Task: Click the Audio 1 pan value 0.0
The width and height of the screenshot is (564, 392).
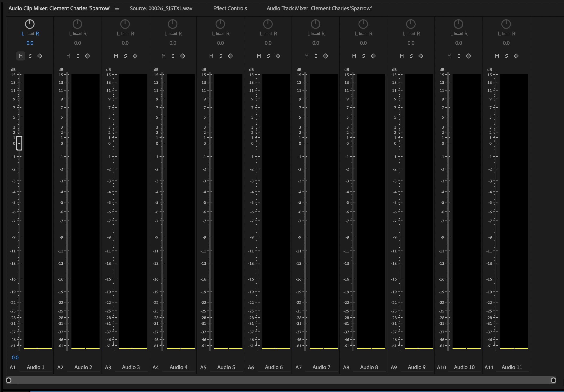Action: coord(30,43)
